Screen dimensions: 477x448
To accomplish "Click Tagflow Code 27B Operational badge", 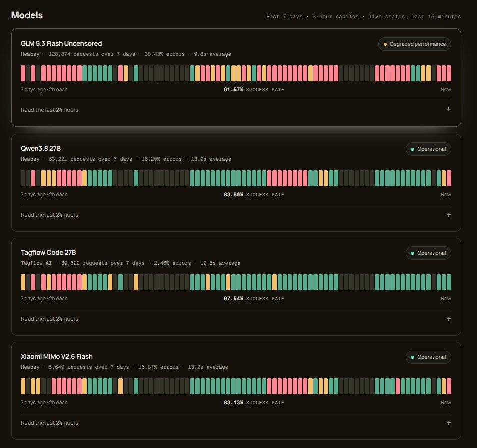I will click(428, 253).
